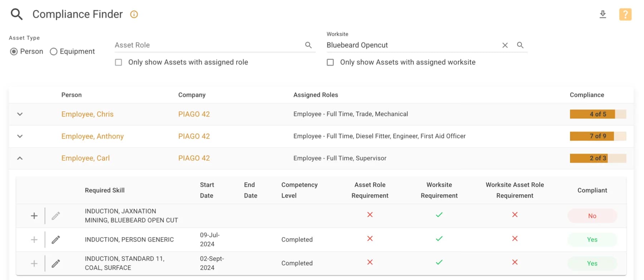Edit the Jaxnation Mining induction skill

click(x=55, y=216)
